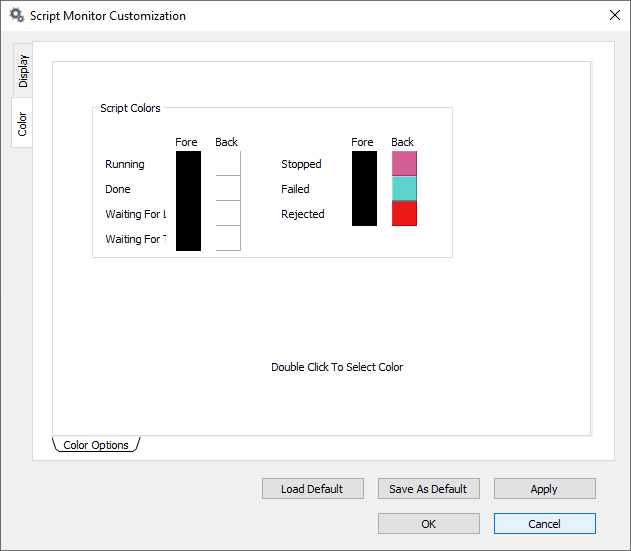Click the Rejected fore color swatch
631x551 pixels.
click(364, 214)
